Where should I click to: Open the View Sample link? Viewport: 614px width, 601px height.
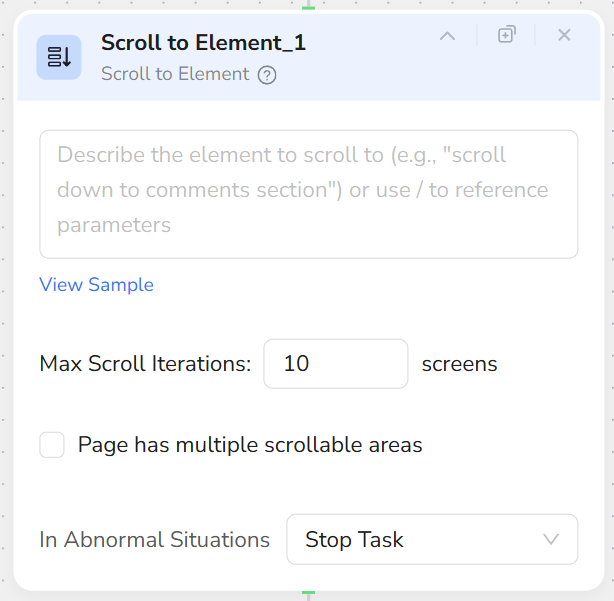[96, 285]
